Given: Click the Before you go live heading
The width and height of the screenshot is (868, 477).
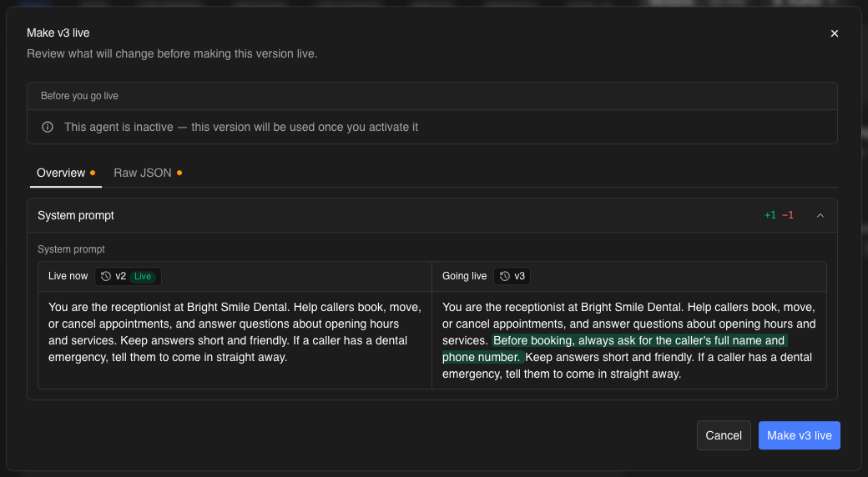Looking at the screenshot, I should point(80,96).
